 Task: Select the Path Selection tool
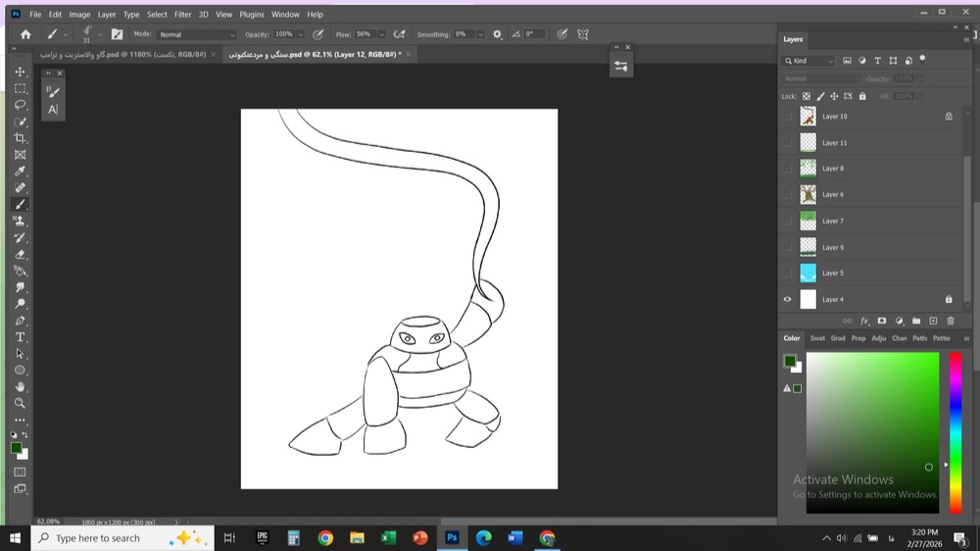[x=20, y=354]
